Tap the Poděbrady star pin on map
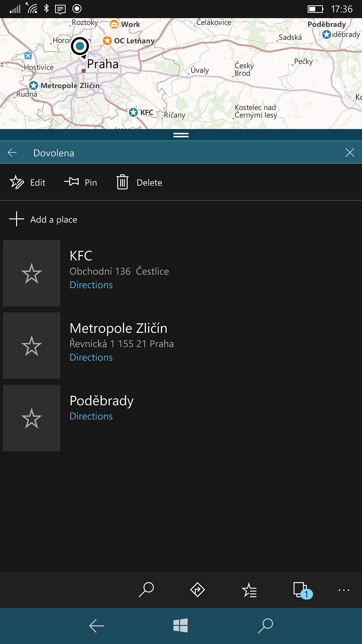 click(327, 34)
